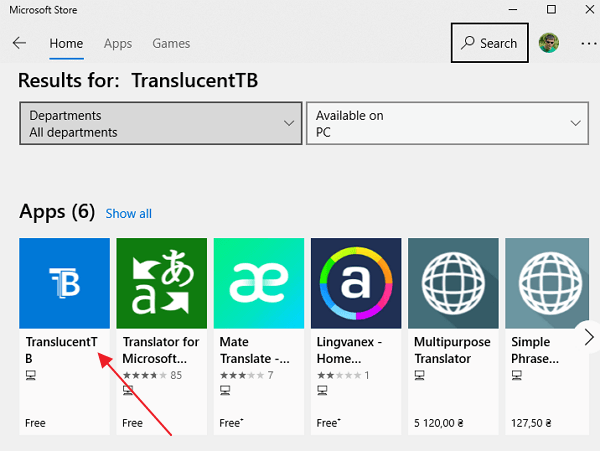
Task: Click the back arrow icon
Action: (19, 43)
